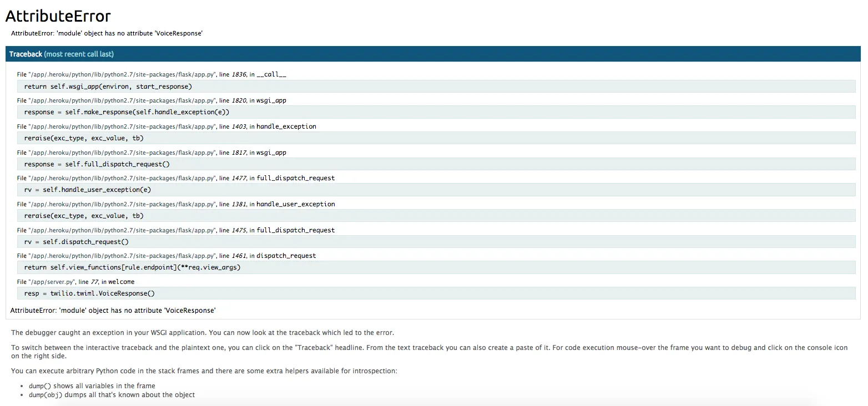Select code line "response = self.full_dispatch_request()"
The width and height of the screenshot is (868, 406).
click(x=436, y=164)
